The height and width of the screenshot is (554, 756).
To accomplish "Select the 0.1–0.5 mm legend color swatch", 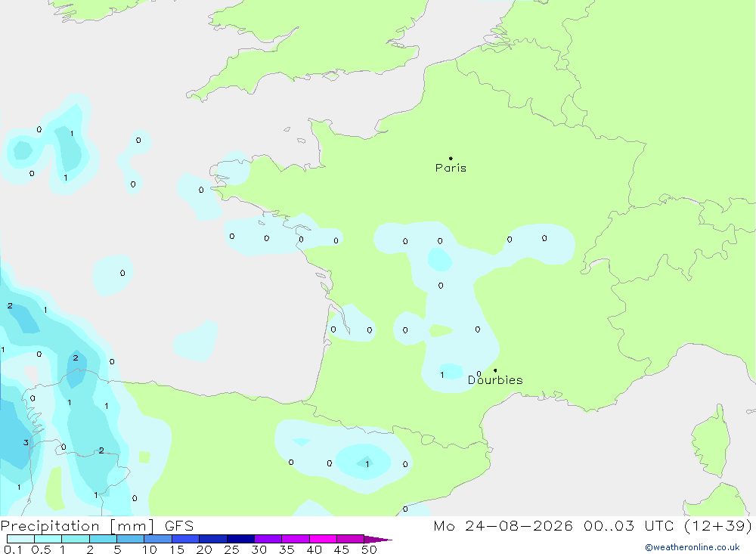I will click(20, 539).
